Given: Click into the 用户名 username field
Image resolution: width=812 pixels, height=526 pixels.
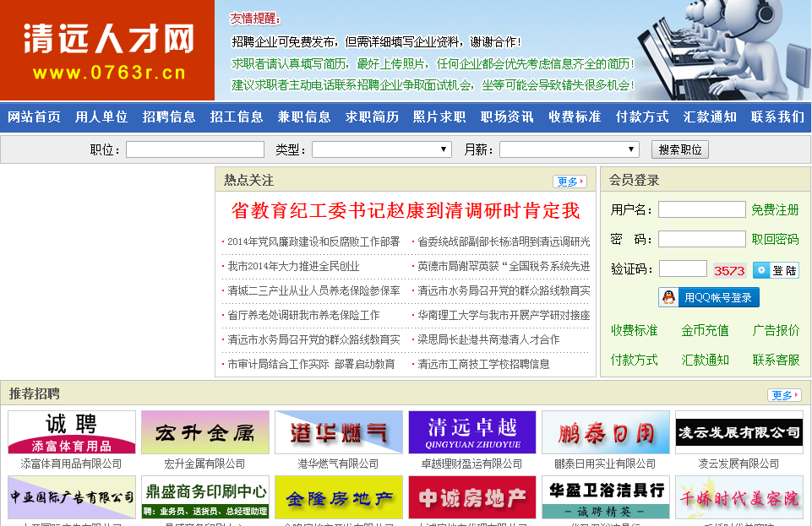Looking at the screenshot, I should [701, 209].
